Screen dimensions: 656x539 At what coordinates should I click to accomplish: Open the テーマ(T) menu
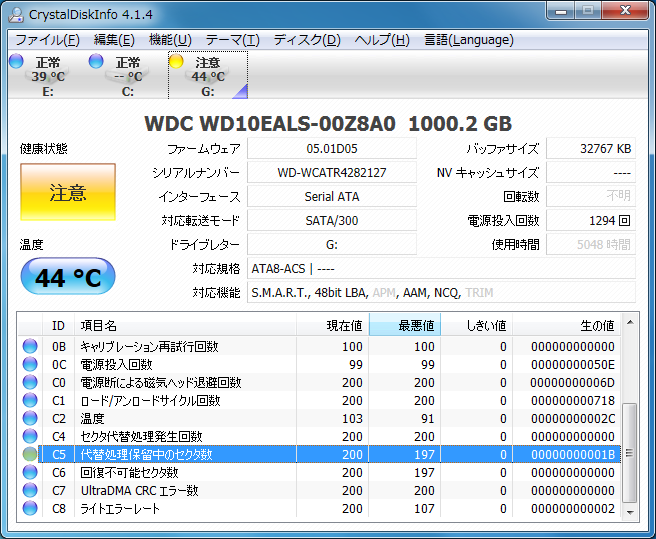pyautogui.click(x=233, y=40)
